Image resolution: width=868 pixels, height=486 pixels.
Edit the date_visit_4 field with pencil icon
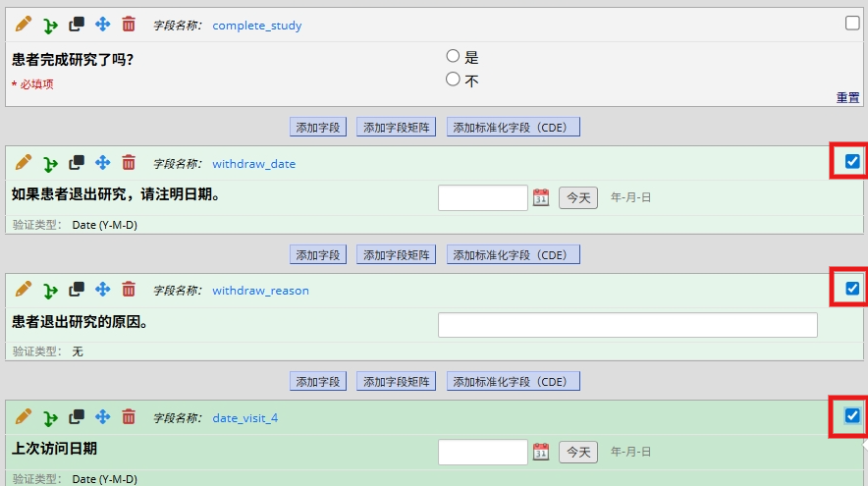[24, 417]
